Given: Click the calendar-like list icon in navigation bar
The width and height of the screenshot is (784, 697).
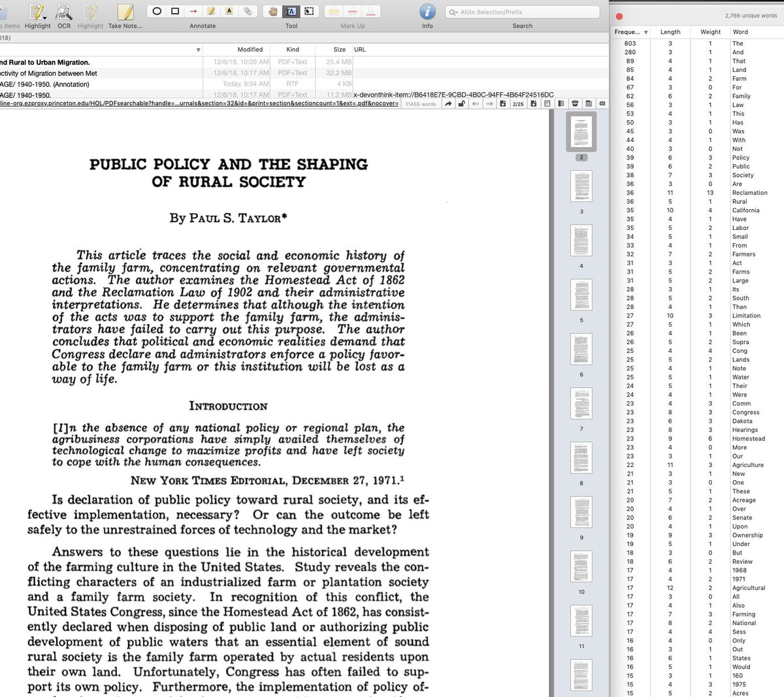Looking at the screenshot, I should point(589,104).
